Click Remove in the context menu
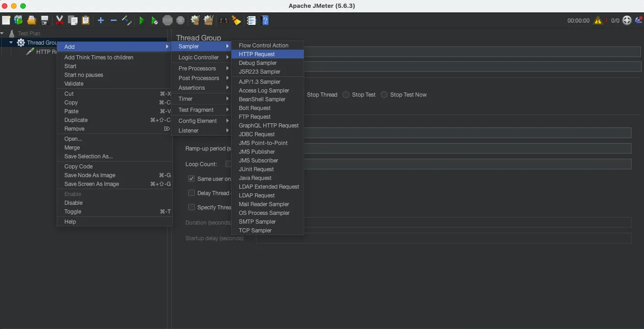Image resolution: width=644 pixels, height=329 pixels. (x=115, y=129)
